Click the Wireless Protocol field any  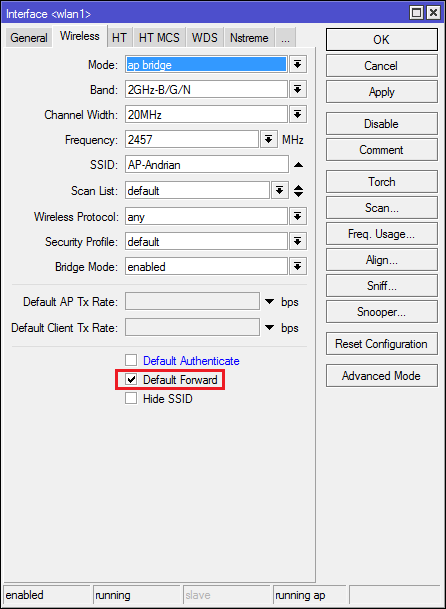click(x=206, y=216)
